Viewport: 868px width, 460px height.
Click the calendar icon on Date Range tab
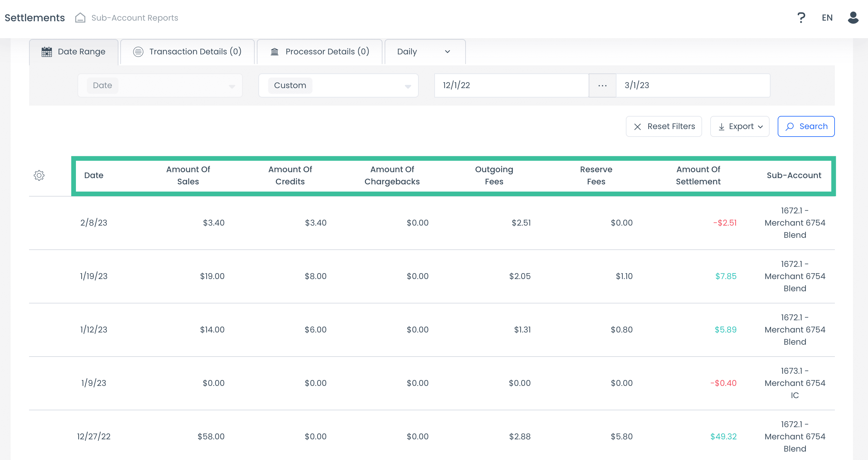pos(47,52)
